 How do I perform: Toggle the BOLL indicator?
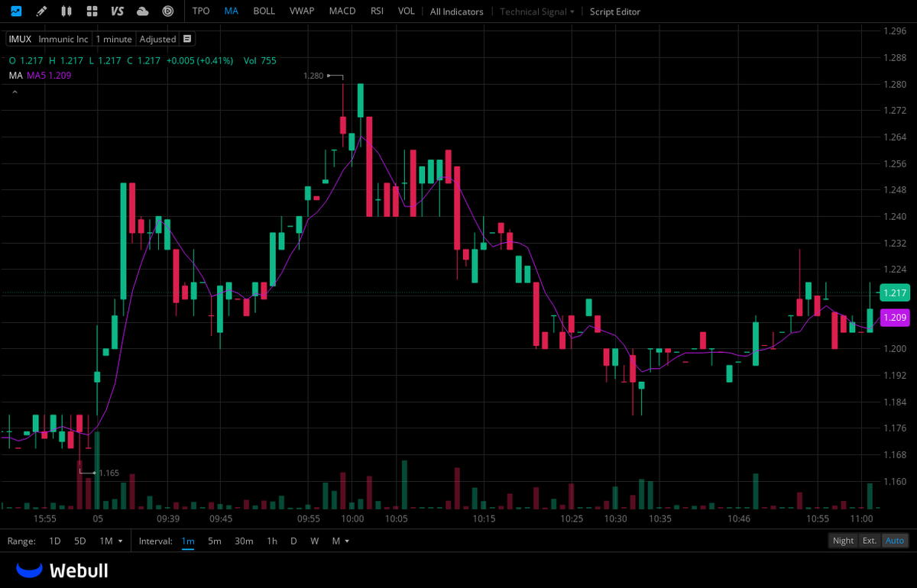[x=264, y=11]
